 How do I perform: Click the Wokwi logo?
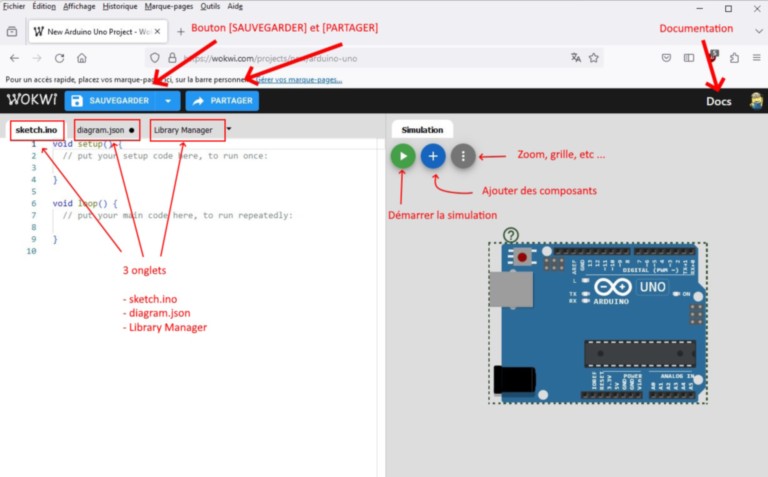click(x=32, y=100)
